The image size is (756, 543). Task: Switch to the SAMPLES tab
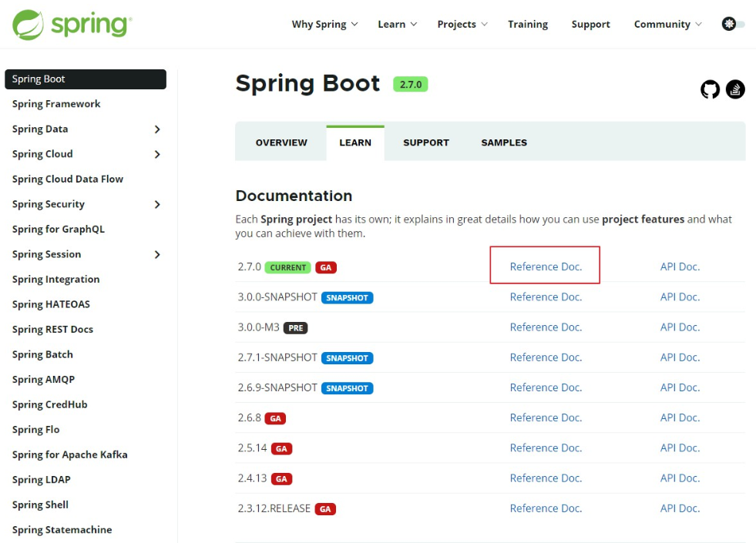[504, 142]
